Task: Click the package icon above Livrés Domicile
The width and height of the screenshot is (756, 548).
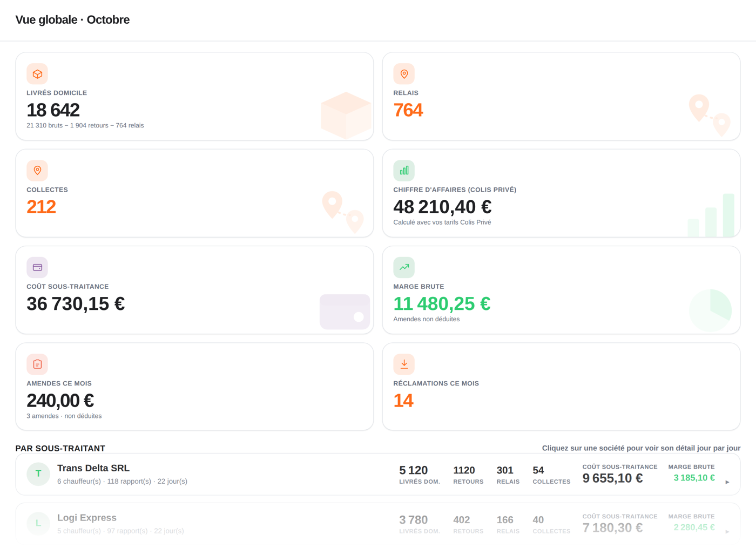Action: pyautogui.click(x=37, y=74)
